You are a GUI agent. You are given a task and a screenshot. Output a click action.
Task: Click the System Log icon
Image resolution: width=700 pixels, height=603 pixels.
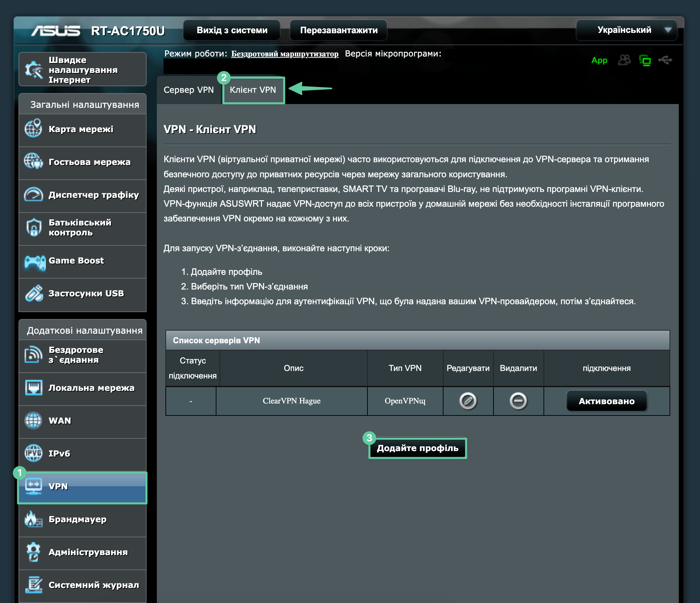coord(34,585)
